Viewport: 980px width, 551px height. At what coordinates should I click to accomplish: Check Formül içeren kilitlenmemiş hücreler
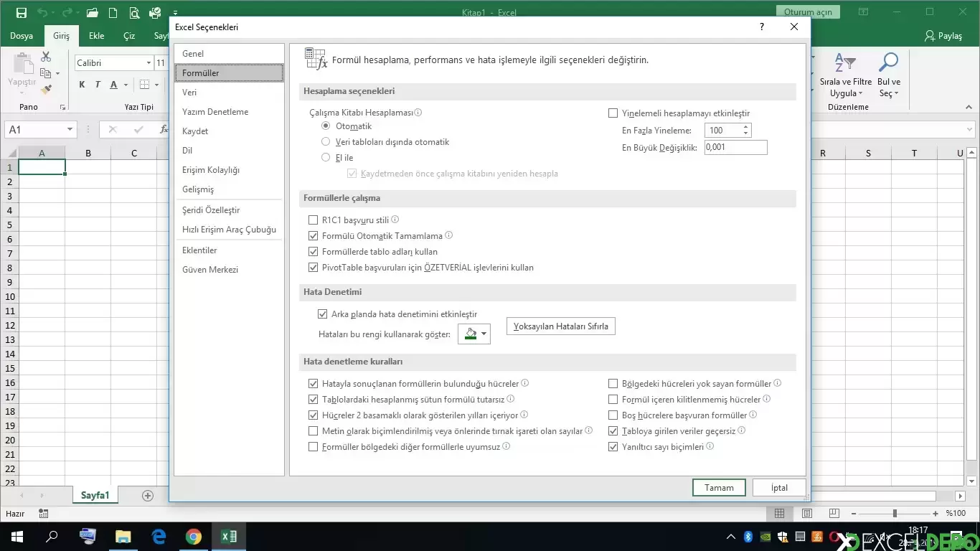click(x=613, y=400)
